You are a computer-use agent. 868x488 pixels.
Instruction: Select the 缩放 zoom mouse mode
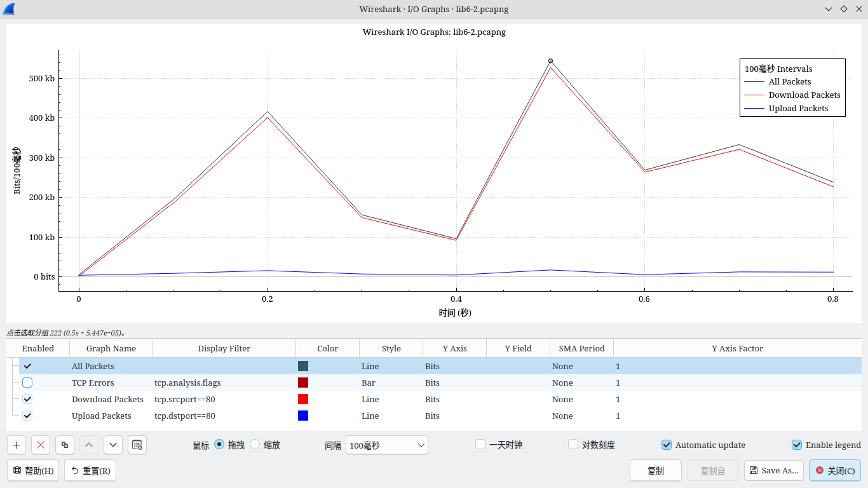pyautogui.click(x=255, y=445)
